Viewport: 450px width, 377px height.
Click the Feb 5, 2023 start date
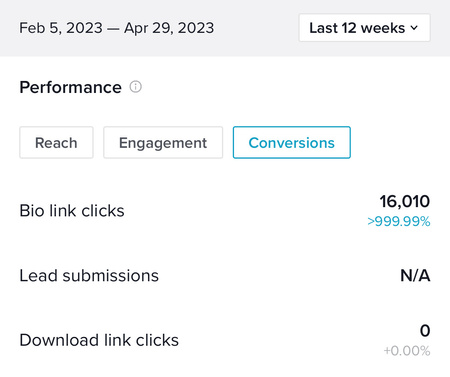coord(61,28)
